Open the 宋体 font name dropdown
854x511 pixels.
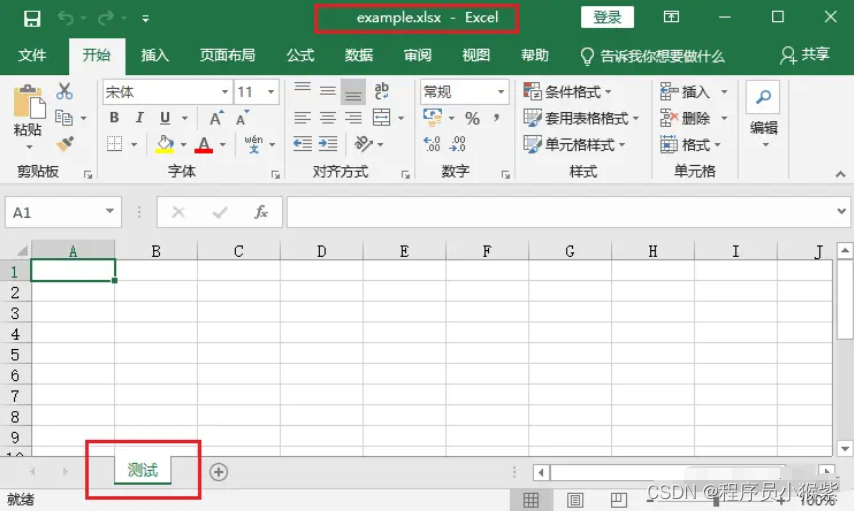[x=224, y=92]
